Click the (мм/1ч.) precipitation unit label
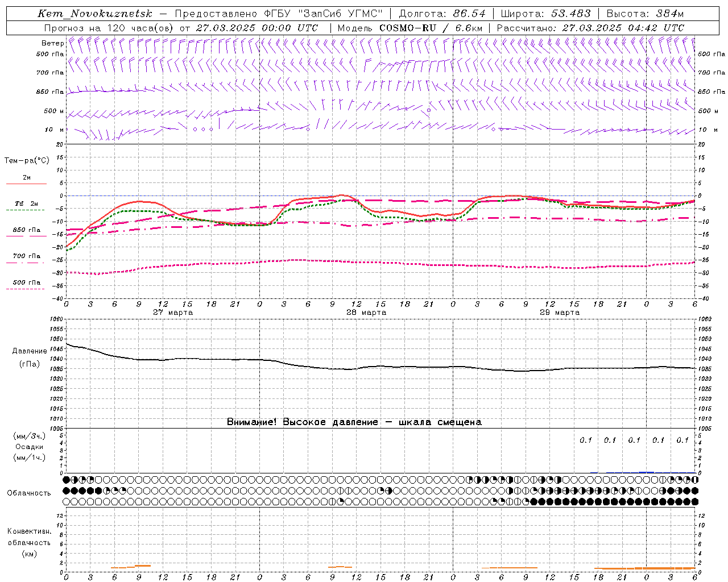 30,458
